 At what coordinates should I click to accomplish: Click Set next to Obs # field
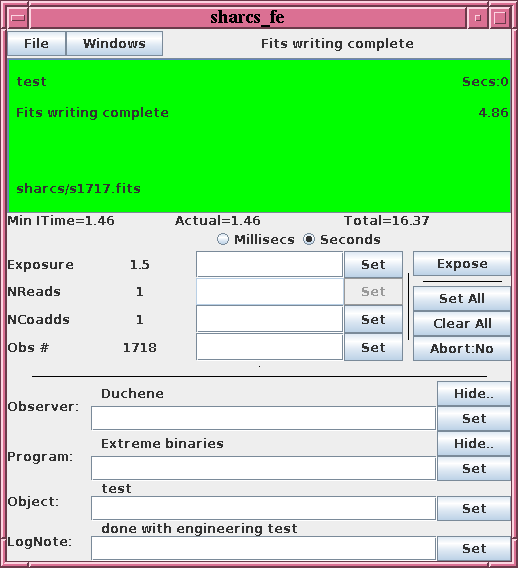click(x=373, y=347)
